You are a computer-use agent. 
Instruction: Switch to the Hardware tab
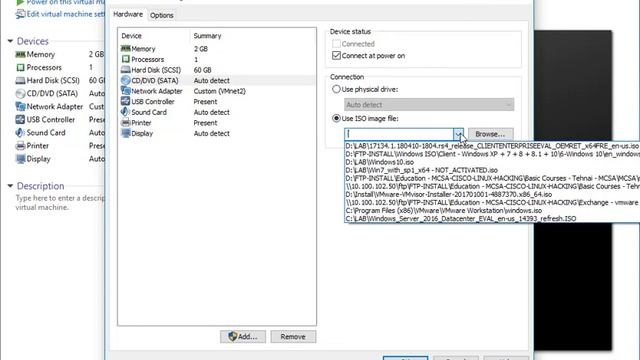pyautogui.click(x=128, y=14)
